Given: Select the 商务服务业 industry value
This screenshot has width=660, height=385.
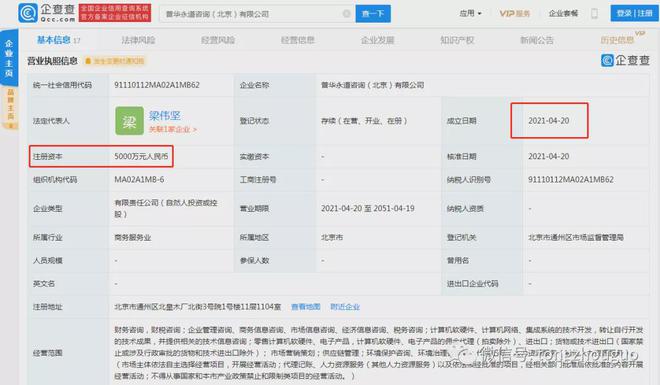Looking at the screenshot, I should pyautogui.click(x=133, y=237).
